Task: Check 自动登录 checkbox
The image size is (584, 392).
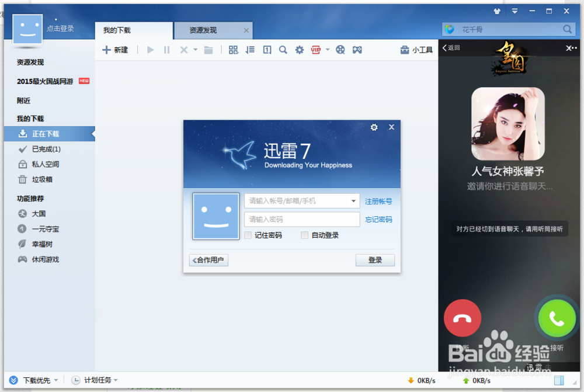Action: point(305,235)
